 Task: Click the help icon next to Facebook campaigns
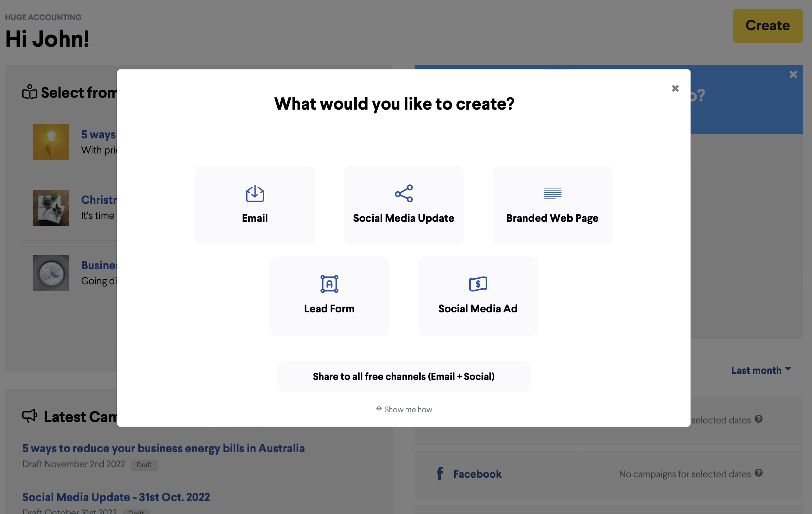point(758,473)
